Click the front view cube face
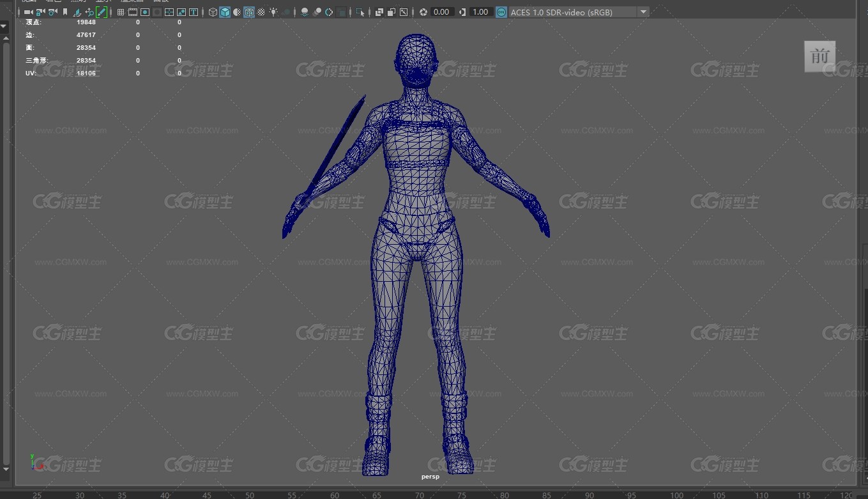Screen dimensions: 868x499 click(820, 56)
